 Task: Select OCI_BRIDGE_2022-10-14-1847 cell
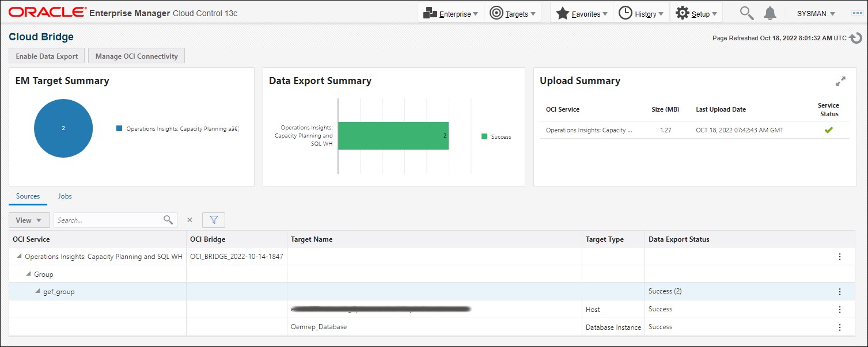237,257
